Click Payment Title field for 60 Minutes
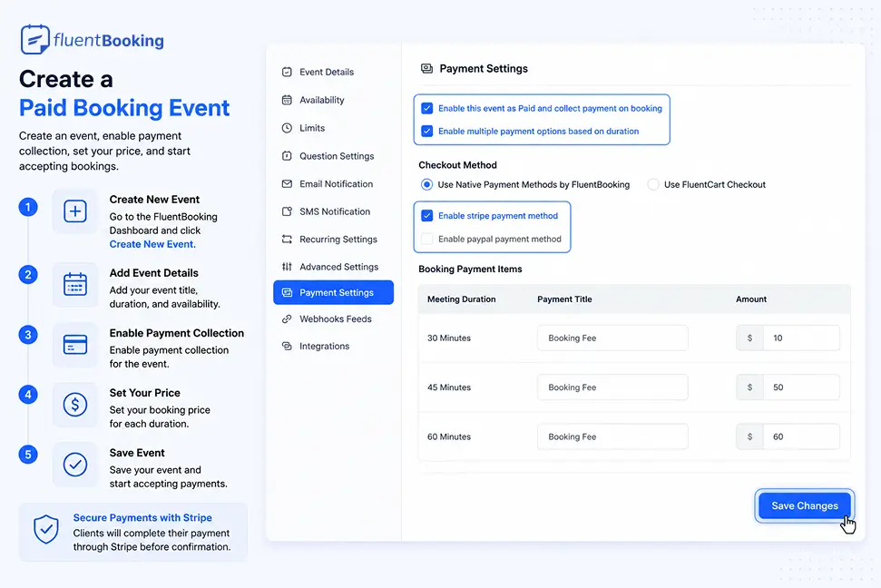 pyautogui.click(x=612, y=436)
